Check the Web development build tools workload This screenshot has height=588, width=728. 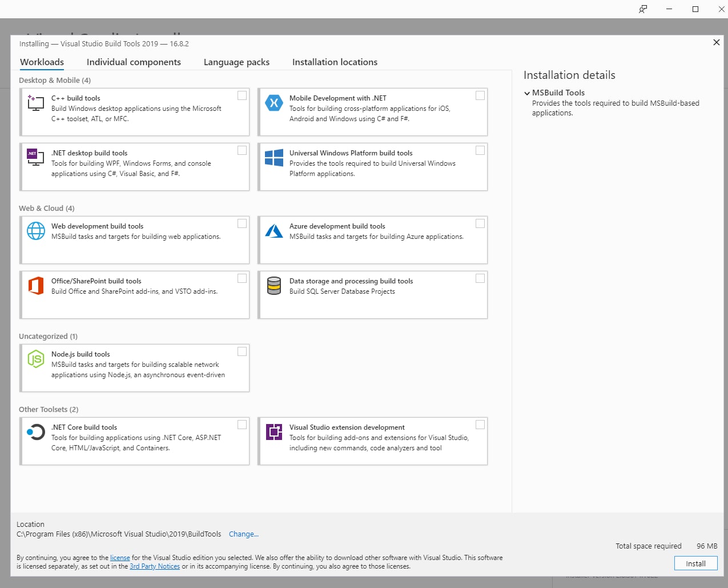pos(242,223)
